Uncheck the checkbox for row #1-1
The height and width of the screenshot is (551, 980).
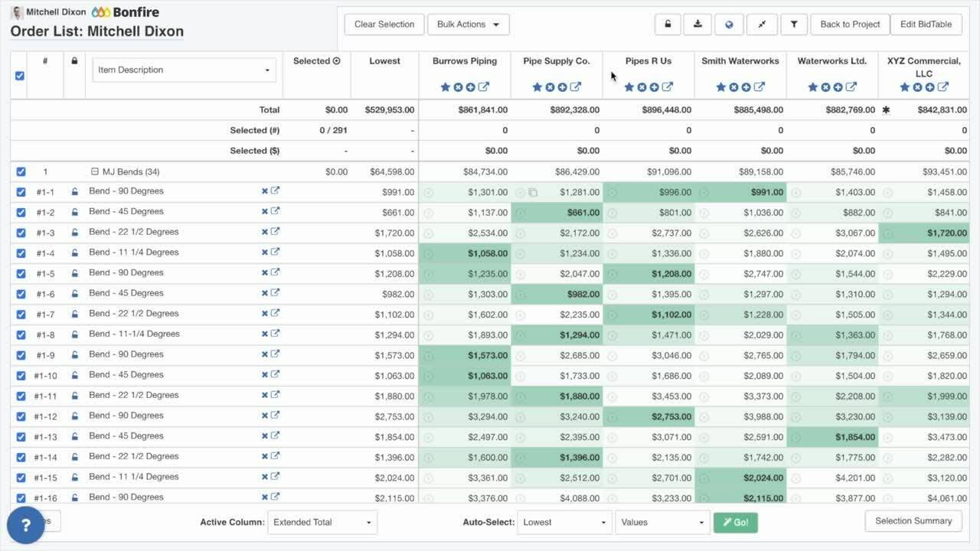21,192
